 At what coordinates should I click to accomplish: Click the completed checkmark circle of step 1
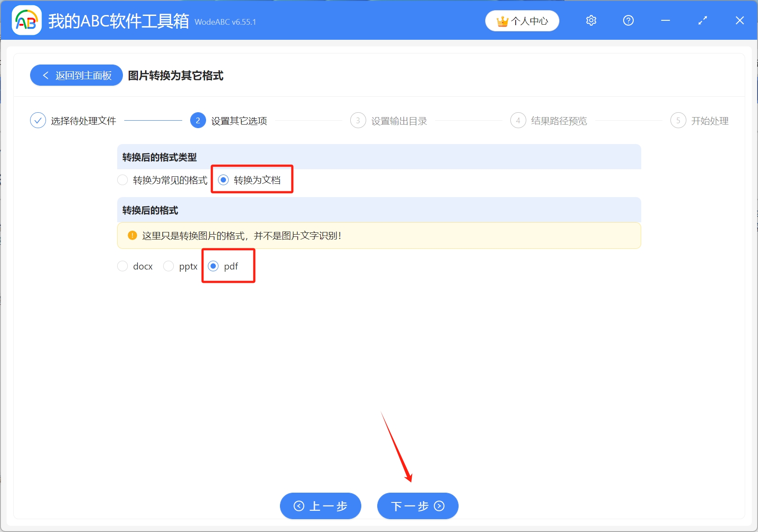click(38, 121)
